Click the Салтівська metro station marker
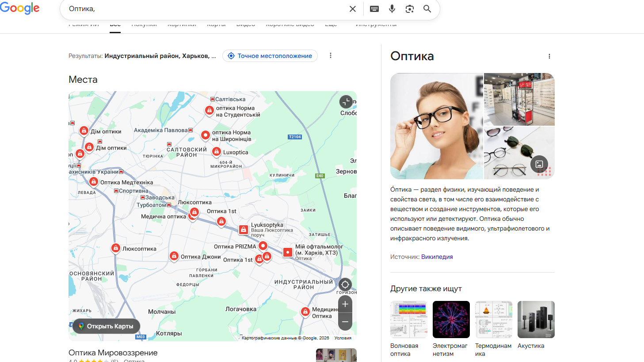The height and width of the screenshot is (362, 644). click(212, 99)
